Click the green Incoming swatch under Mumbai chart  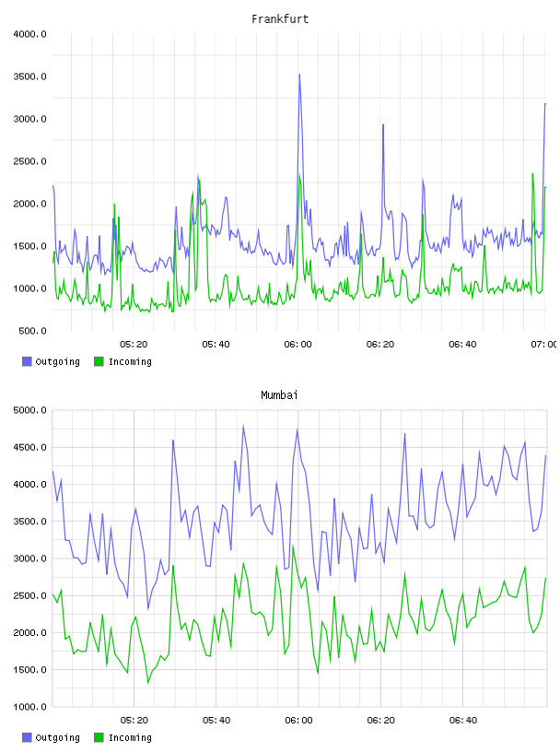point(99,737)
